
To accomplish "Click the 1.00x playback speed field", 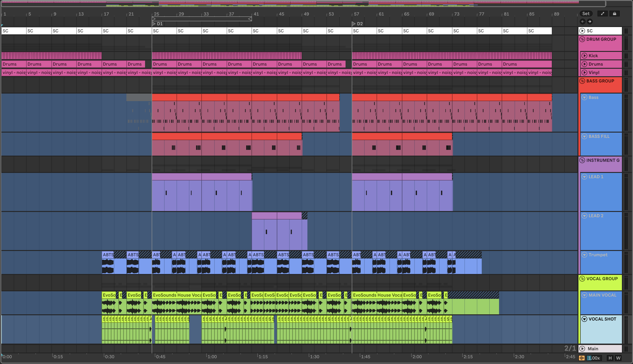I will (594, 358).
